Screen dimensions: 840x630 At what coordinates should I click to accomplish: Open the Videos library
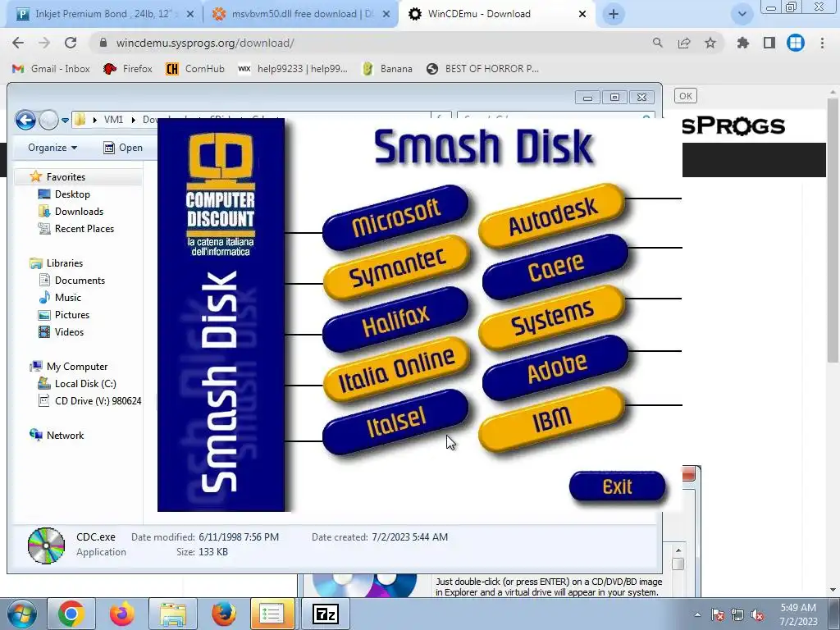[69, 331]
